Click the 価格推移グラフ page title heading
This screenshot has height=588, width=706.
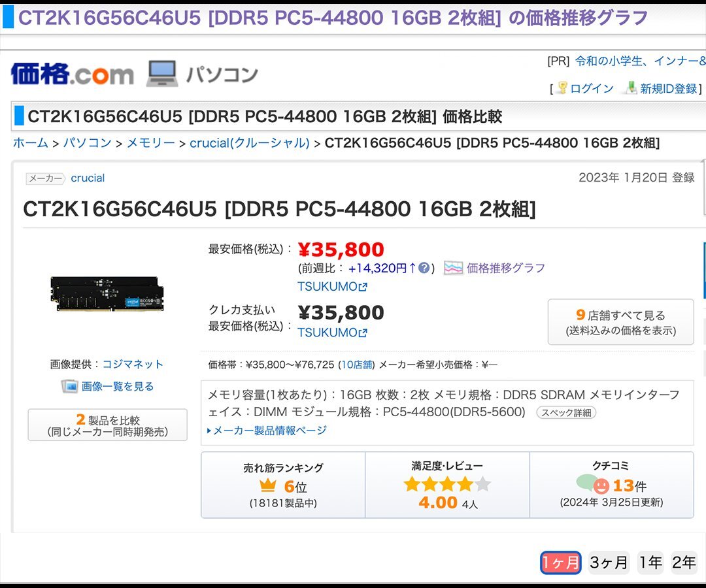(333, 18)
